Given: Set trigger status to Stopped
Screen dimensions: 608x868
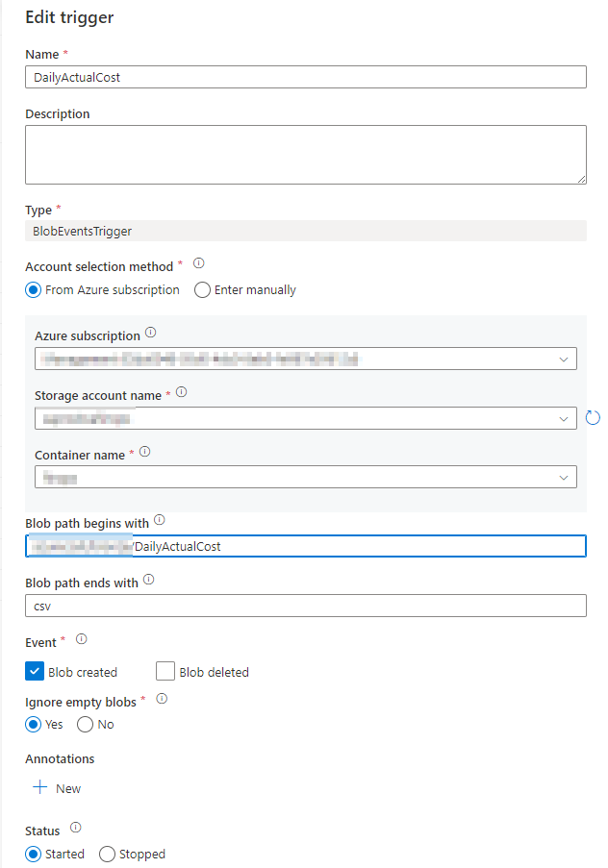Looking at the screenshot, I should [108, 854].
